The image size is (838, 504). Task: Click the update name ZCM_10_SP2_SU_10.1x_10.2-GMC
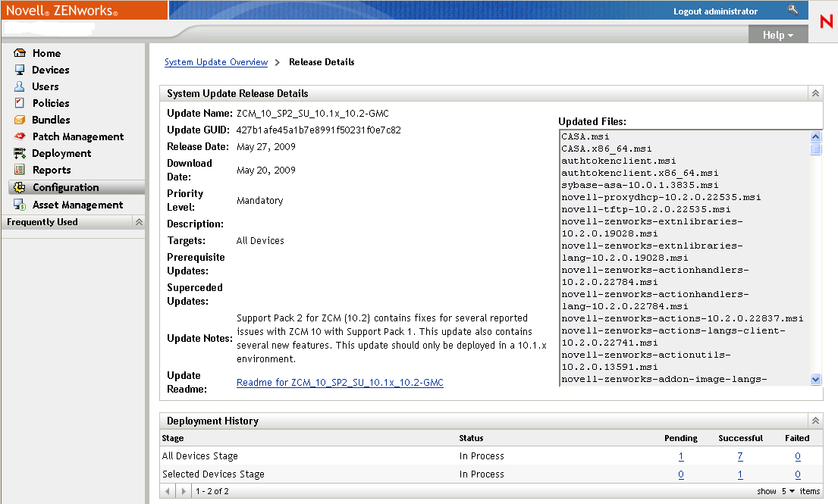click(312, 113)
